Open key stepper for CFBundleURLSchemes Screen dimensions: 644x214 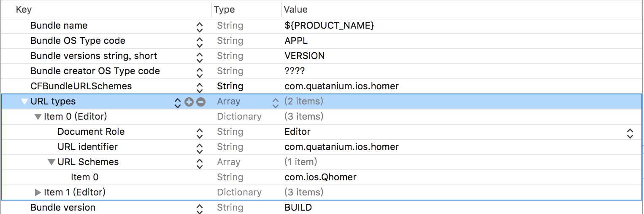[200, 88]
